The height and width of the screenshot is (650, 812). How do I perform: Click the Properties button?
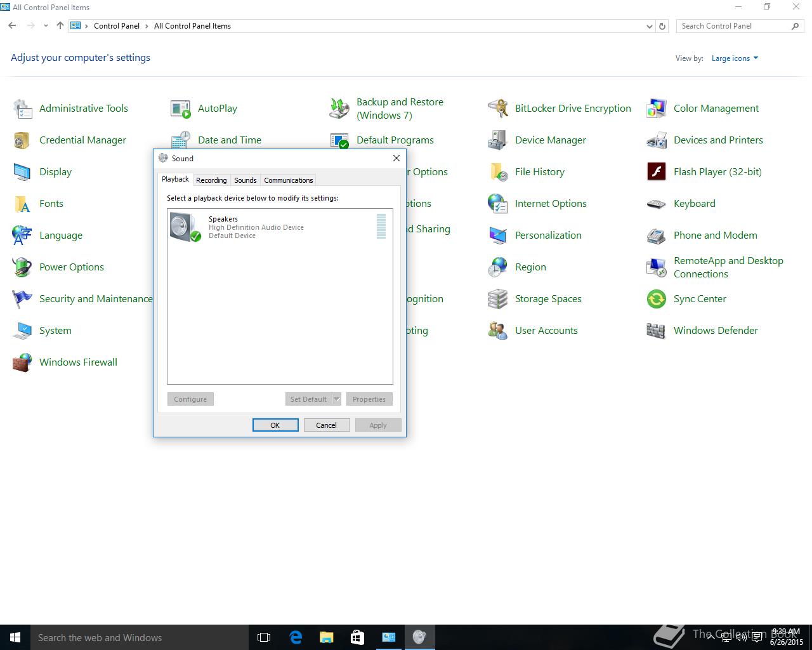369,399
